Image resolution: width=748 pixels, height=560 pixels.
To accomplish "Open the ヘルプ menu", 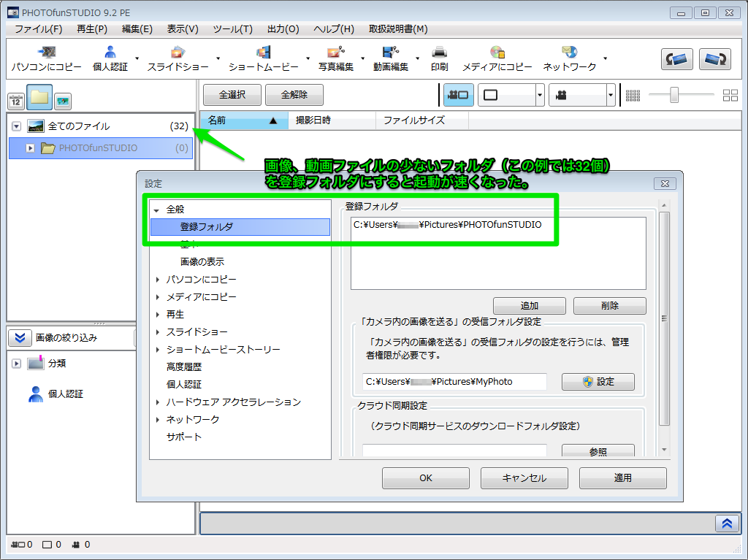I will pos(333,28).
